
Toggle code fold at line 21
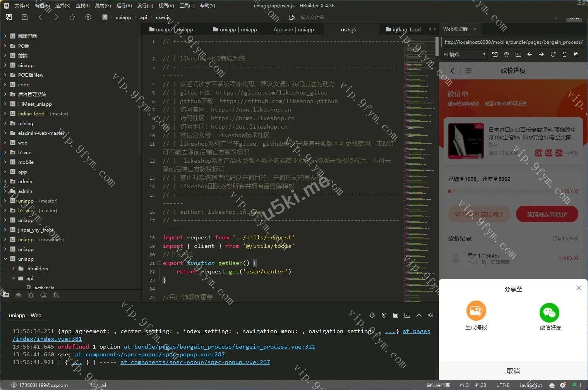point(159,263)
